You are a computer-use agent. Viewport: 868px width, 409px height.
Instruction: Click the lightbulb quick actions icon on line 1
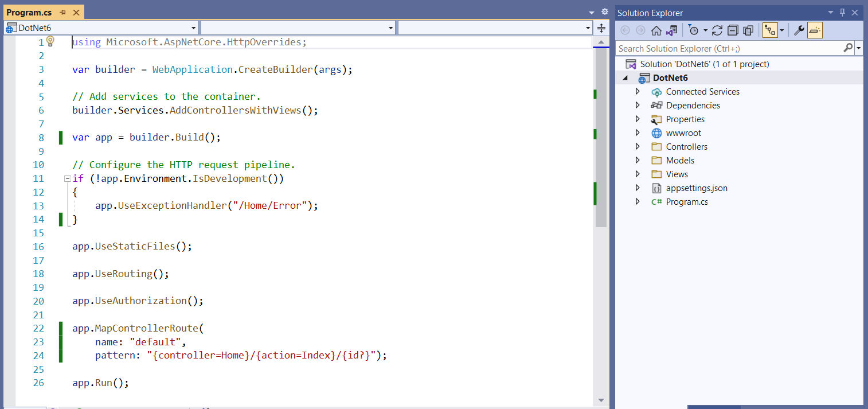pyautogui.click(x=50, y=41)
